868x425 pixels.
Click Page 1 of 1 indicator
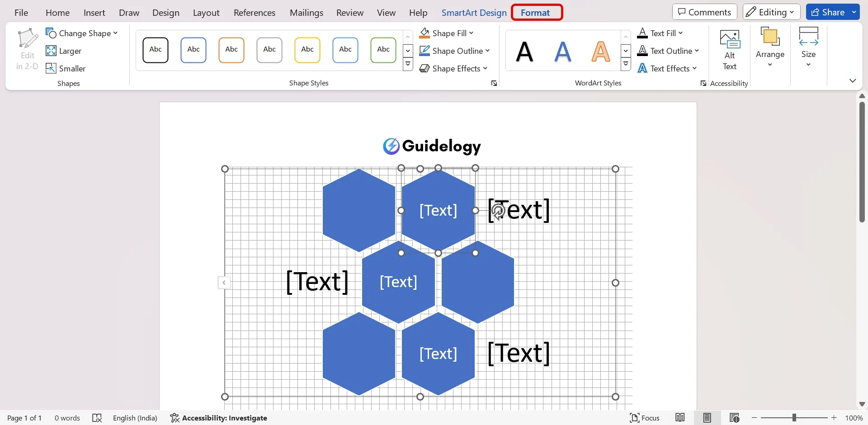[x=24, y=418]
